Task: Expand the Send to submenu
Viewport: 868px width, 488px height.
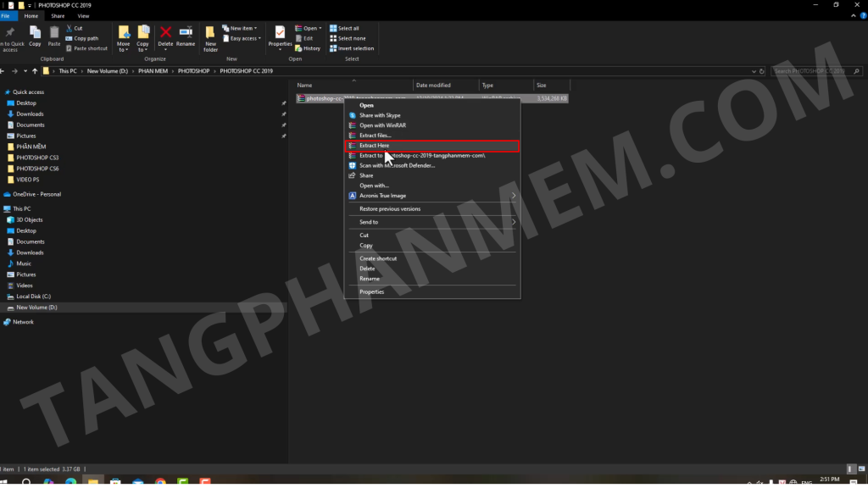Action: pos(514,222)
